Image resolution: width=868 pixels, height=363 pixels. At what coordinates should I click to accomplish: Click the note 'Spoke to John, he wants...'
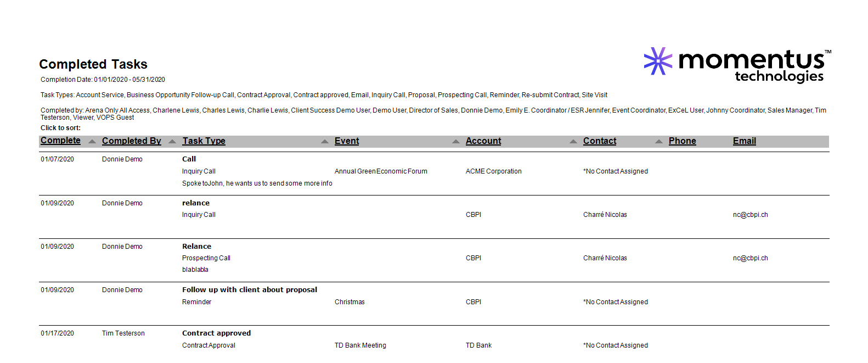point(257,183)
